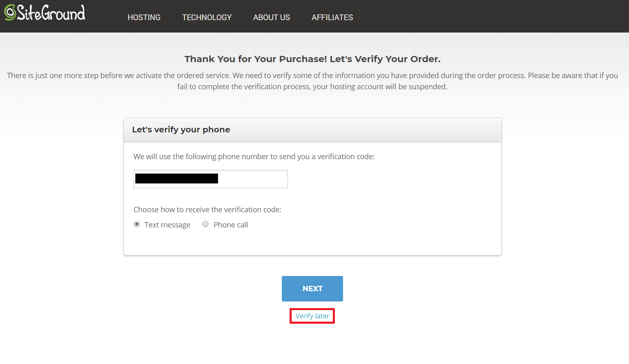Click the 'Thank You for Your Purchase' heading
The height and width of the screenshot is (364, 629).
coord(312,59)
